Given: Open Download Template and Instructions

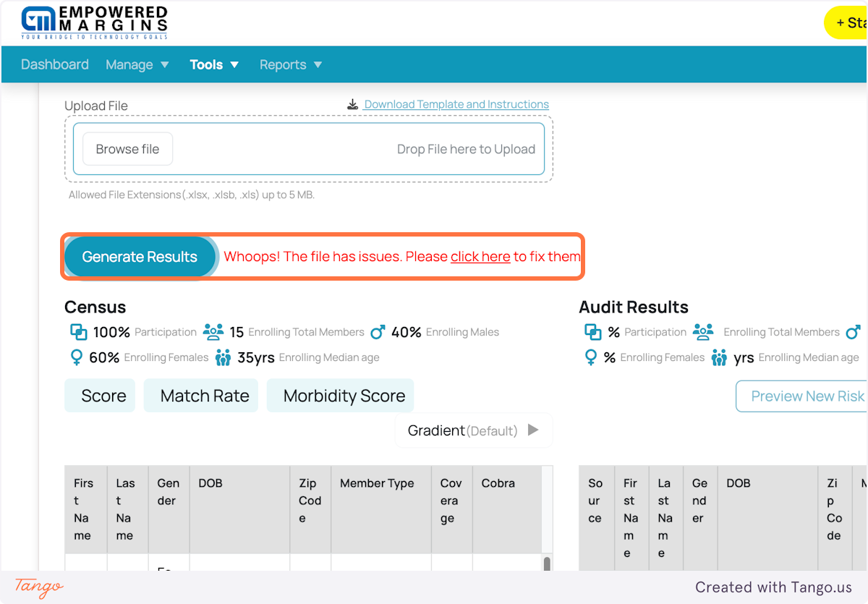Looking at the screenshot, I should (456, 103).
